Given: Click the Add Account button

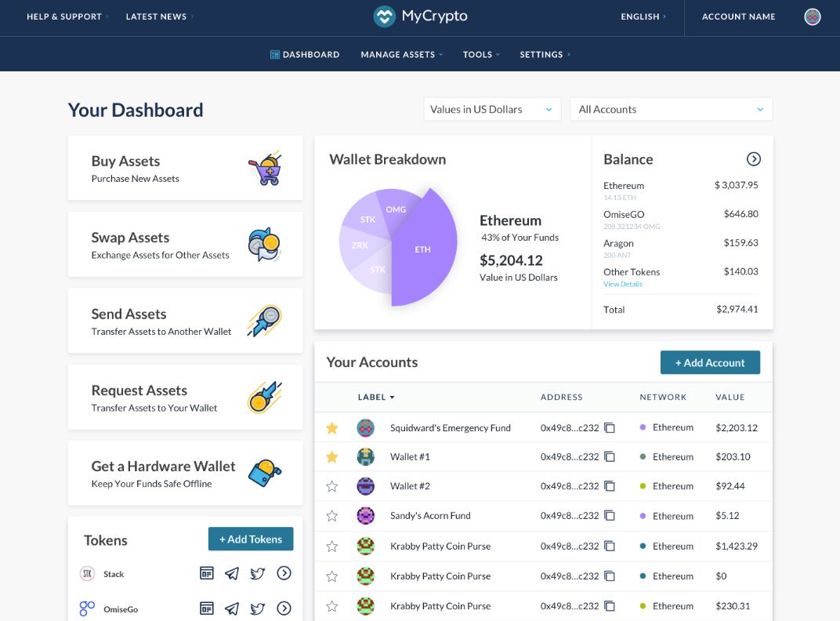Looking at the screenshot, I should coord(710,363).
